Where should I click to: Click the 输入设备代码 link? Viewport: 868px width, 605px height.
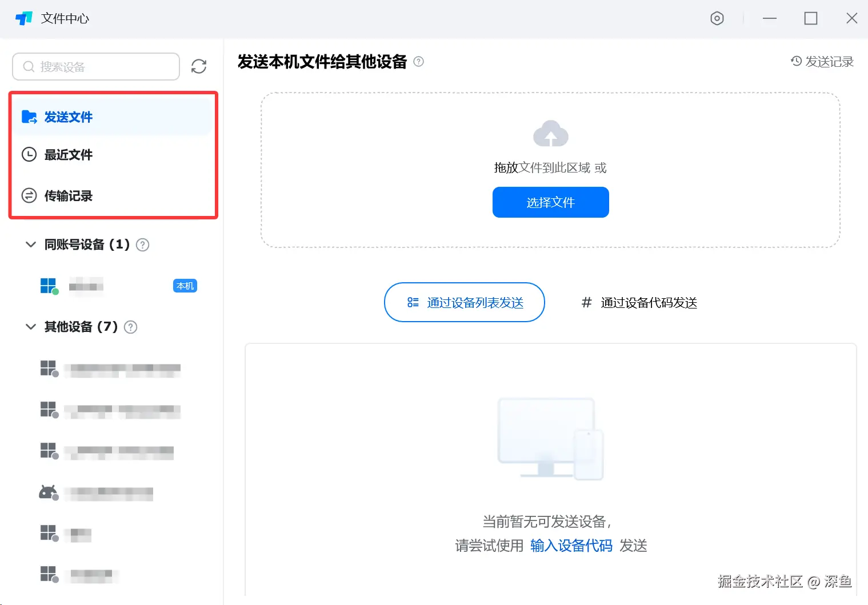571,546
